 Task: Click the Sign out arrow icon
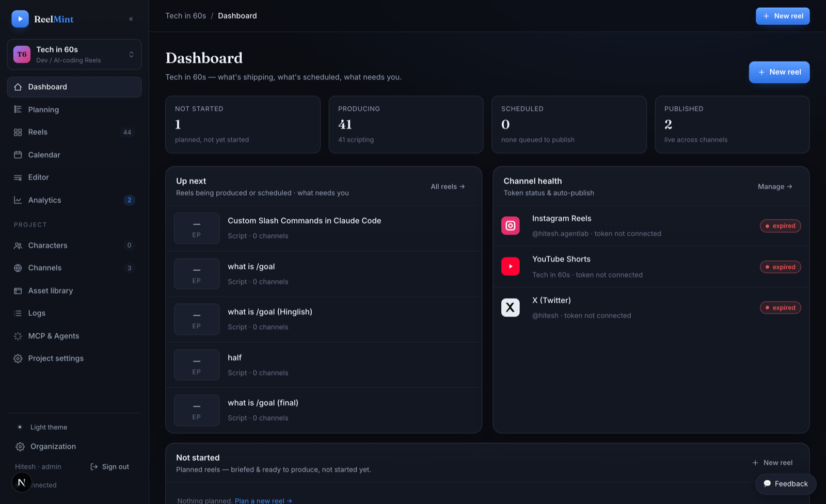point(94,467)
